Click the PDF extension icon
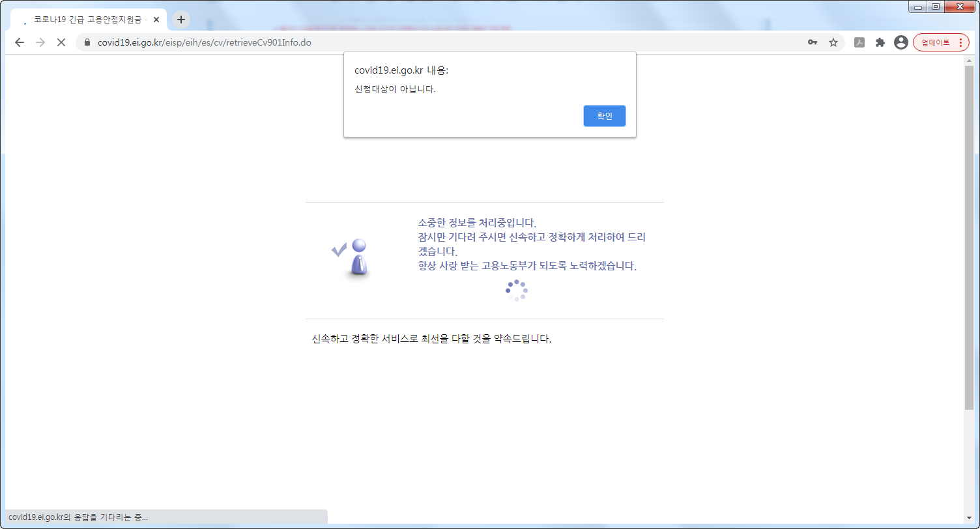The width and height of the screenshot is (980, 529). click(859, 42)
